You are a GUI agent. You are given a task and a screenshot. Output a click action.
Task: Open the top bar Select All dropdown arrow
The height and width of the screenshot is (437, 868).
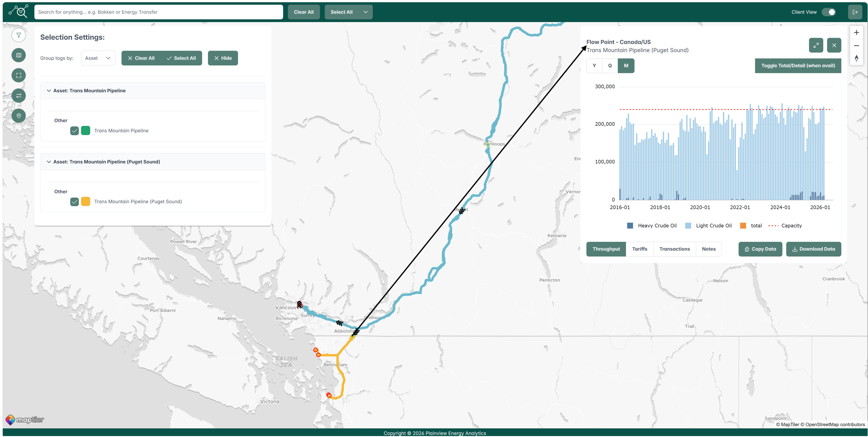click(366, 12)
